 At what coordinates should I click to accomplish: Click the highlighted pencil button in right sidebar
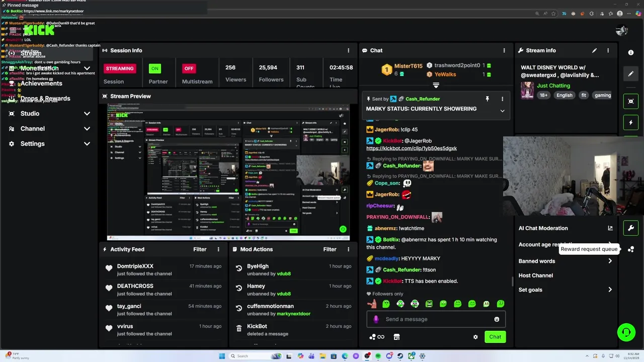631,74
